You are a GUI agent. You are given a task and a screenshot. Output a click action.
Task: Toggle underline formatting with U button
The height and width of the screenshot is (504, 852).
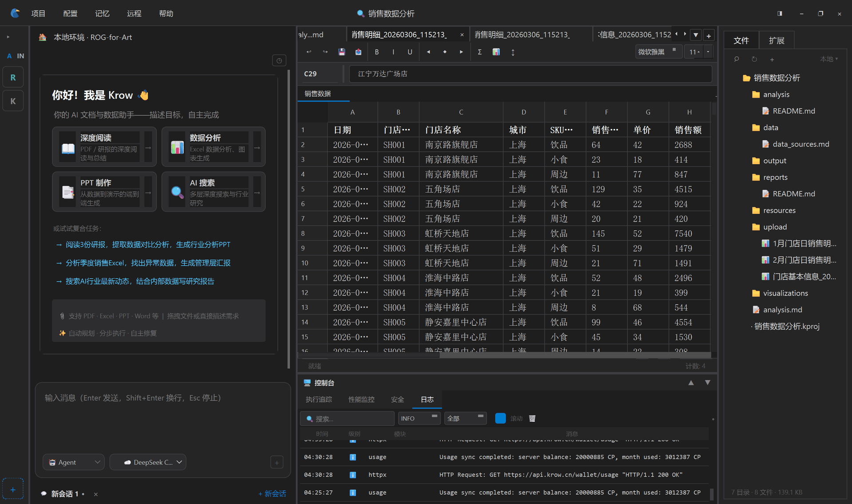click(x=410, y=52)
